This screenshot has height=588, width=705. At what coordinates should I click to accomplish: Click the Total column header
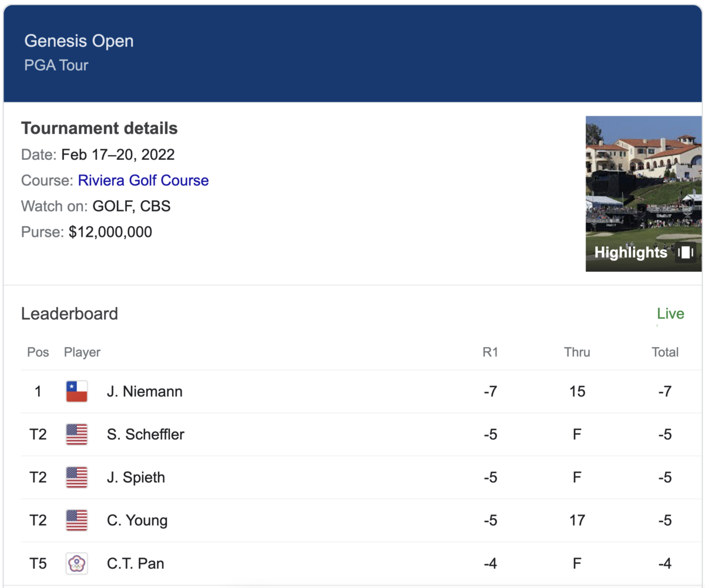[665, 352]
